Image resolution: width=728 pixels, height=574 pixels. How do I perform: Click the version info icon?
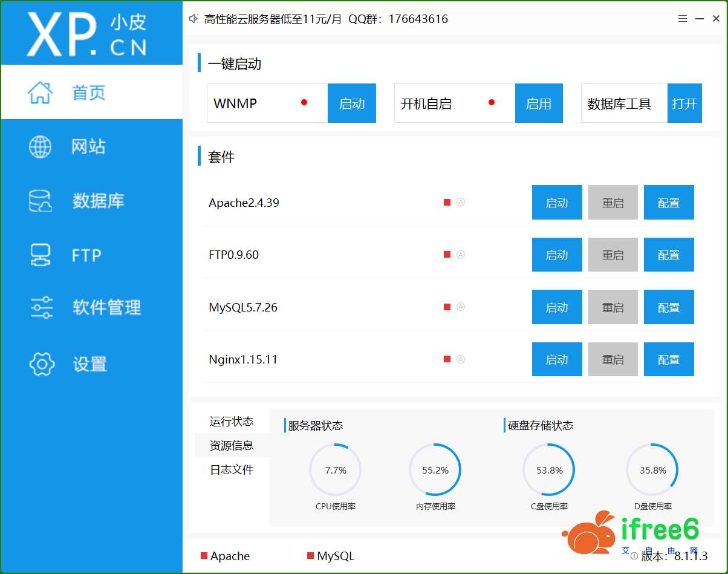tap(634, 556)
